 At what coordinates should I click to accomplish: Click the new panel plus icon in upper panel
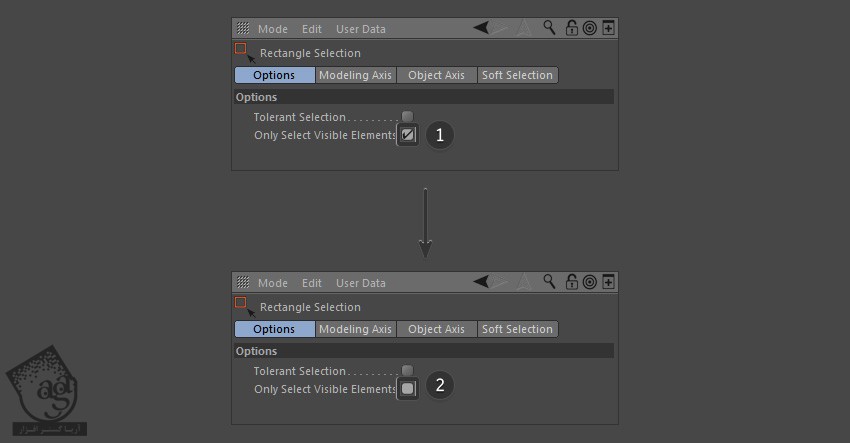pos(608,28)
